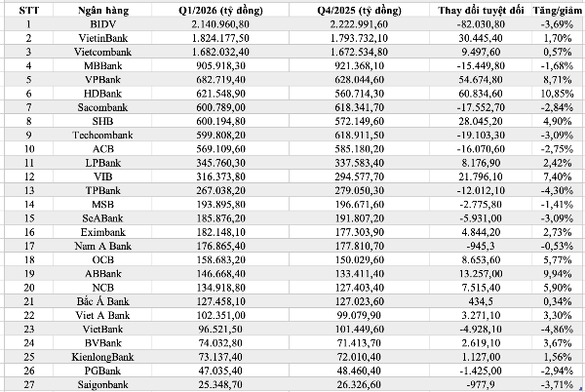
Task: Click the TPBank Q4/2025 value 279.050,30
Action: coord(359,190)
